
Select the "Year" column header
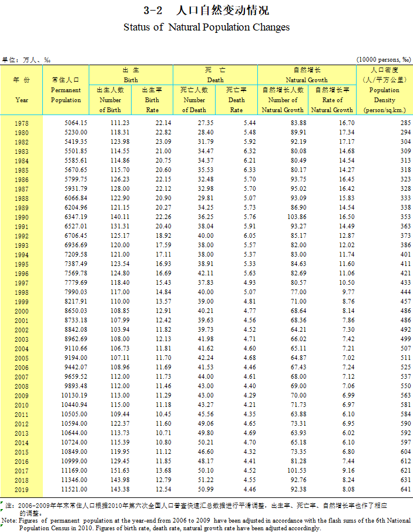pos(22,90)
